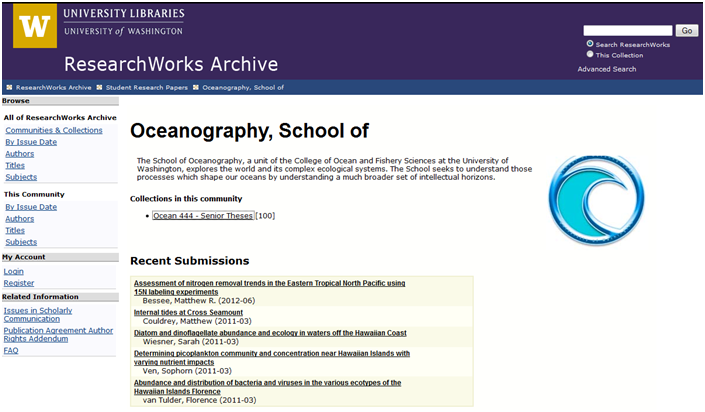The width and height of the screenshot is (705, 412).
Task: Open Issues in Scholarly Communication link
Action: click(38, 314)
